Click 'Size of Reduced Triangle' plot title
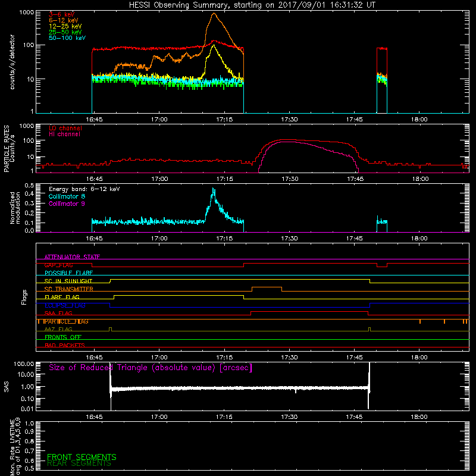The image size is (476, 476). click(x=151, y=368)
